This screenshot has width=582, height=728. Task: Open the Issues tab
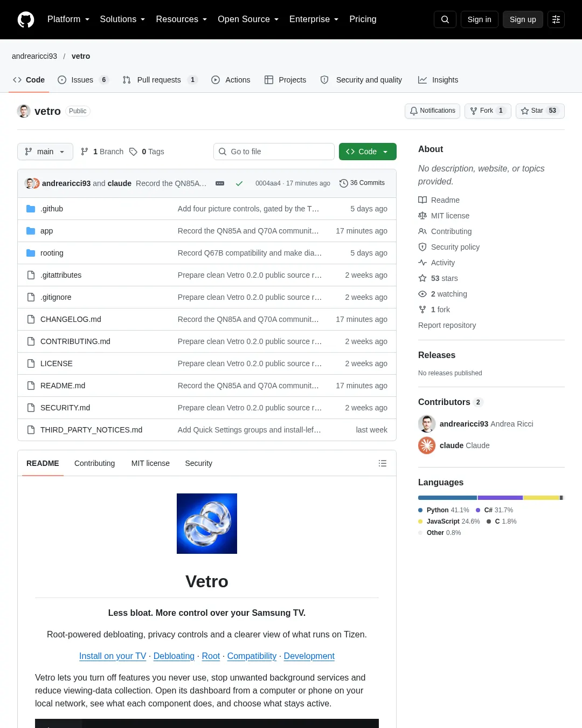pos(83,80)
